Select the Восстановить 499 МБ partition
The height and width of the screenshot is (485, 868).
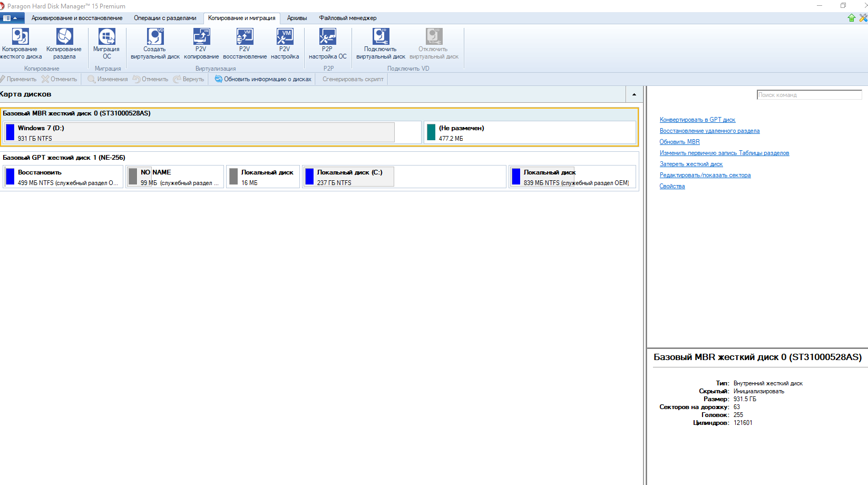click(63, 177)
